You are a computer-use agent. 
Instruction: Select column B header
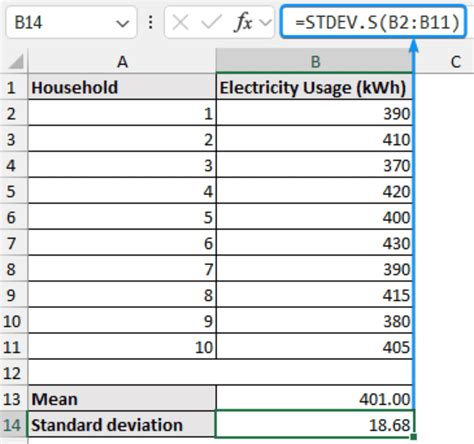click(x=315, y=61)
